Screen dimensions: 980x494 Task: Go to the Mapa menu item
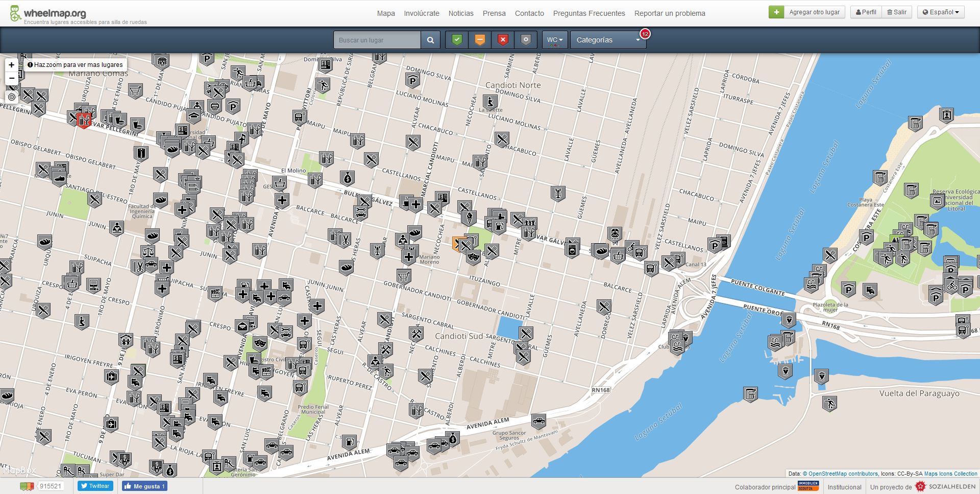pos(386,13)
